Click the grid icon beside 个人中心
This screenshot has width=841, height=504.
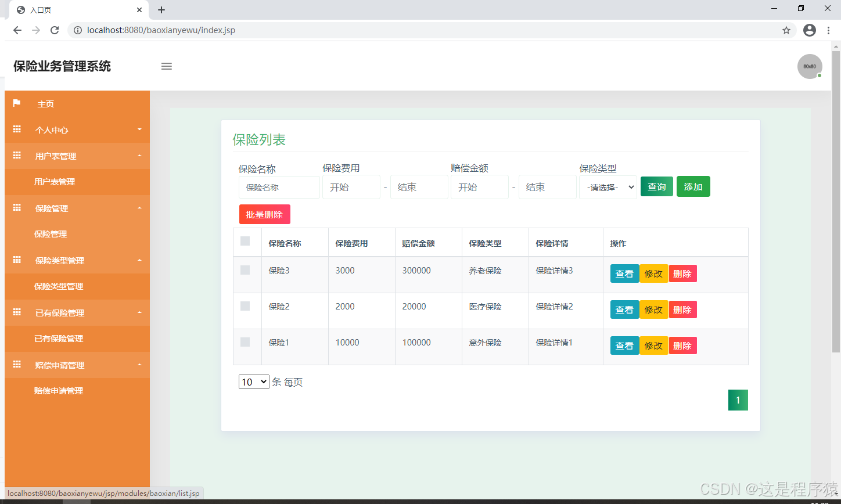coord(17,129)
